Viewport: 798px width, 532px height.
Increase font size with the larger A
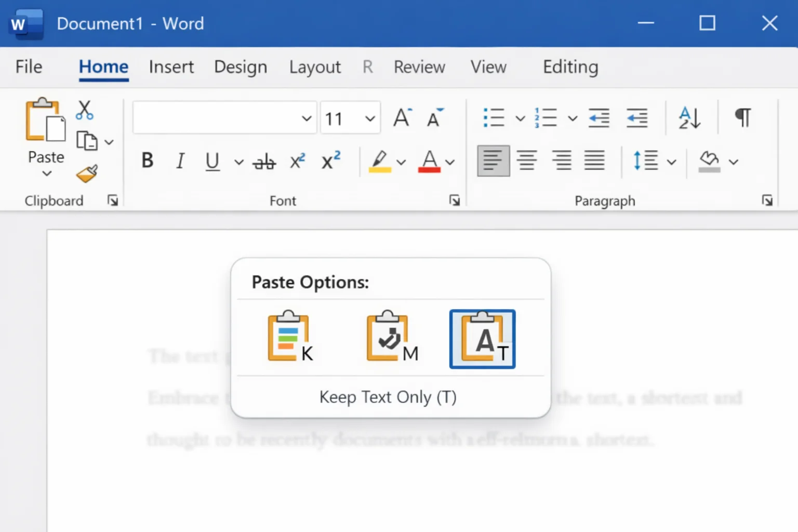click(402, 118)
